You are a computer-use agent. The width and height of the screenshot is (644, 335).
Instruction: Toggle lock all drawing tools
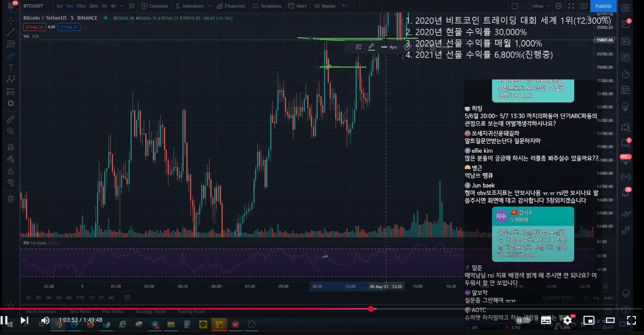[11, 171]
